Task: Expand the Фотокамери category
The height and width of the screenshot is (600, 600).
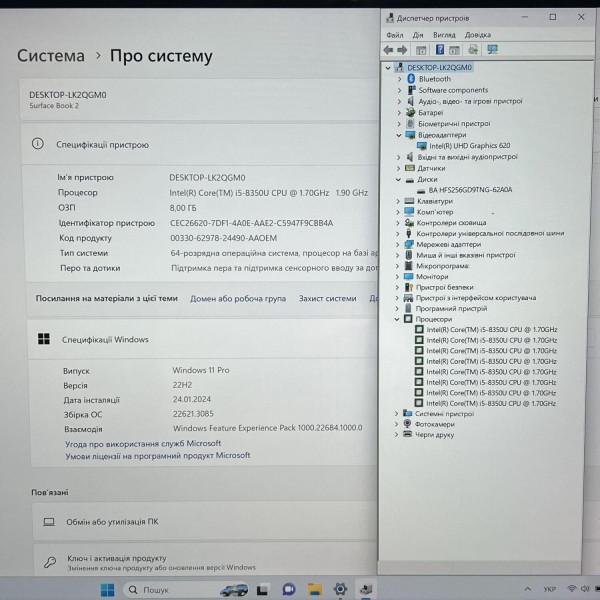Action: coord(396,424)
